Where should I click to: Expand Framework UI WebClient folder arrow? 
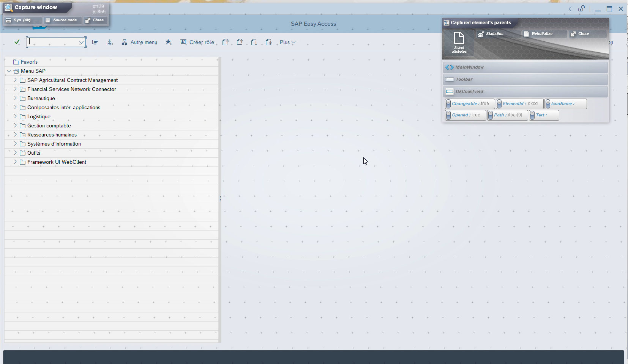[x=15, y=162]
